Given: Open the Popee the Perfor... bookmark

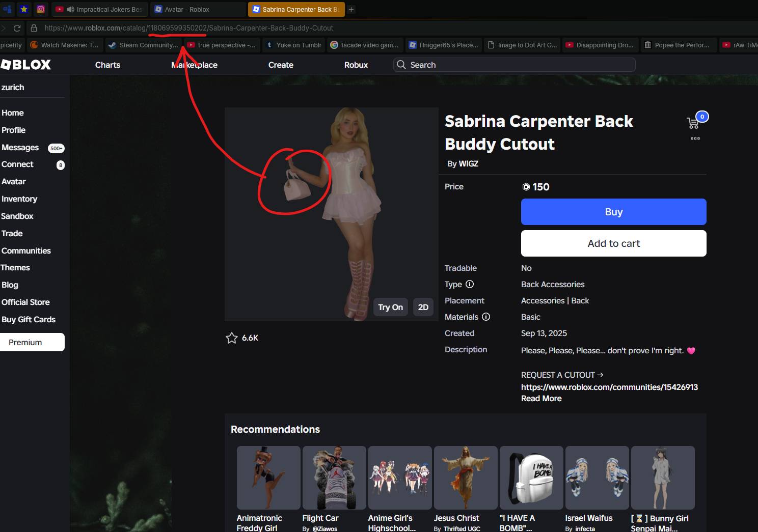Looking at the screenshot, I should 678,45.
